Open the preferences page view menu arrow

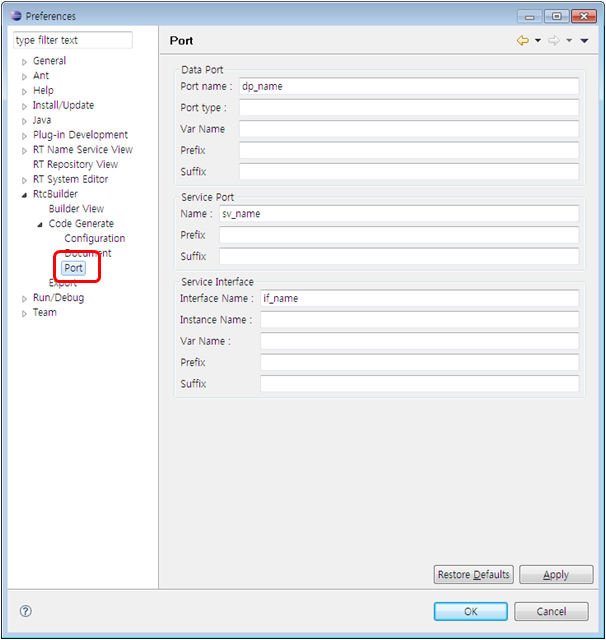584,41
